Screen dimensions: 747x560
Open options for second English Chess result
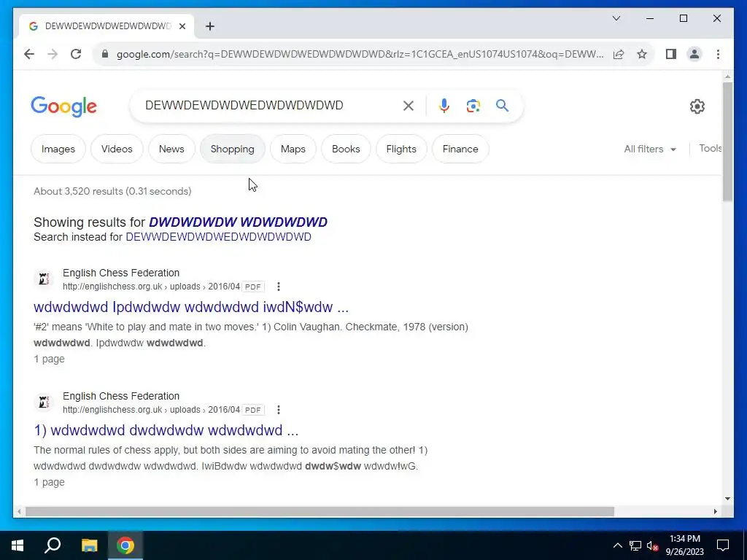(279, 410)
